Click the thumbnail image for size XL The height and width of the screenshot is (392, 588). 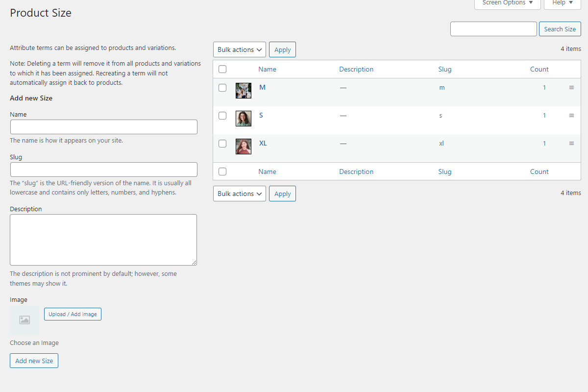point(244,147)
